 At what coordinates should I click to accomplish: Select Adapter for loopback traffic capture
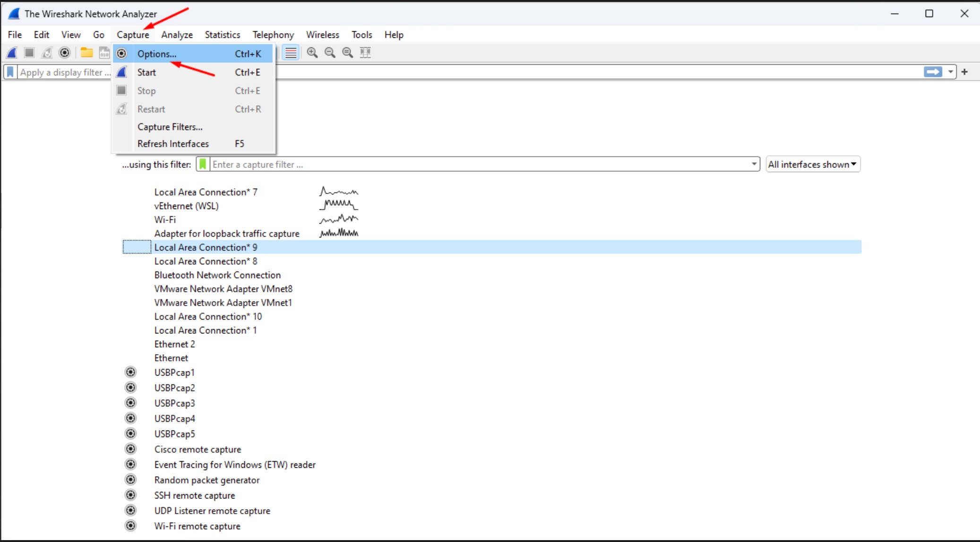(x=227, y=233)
